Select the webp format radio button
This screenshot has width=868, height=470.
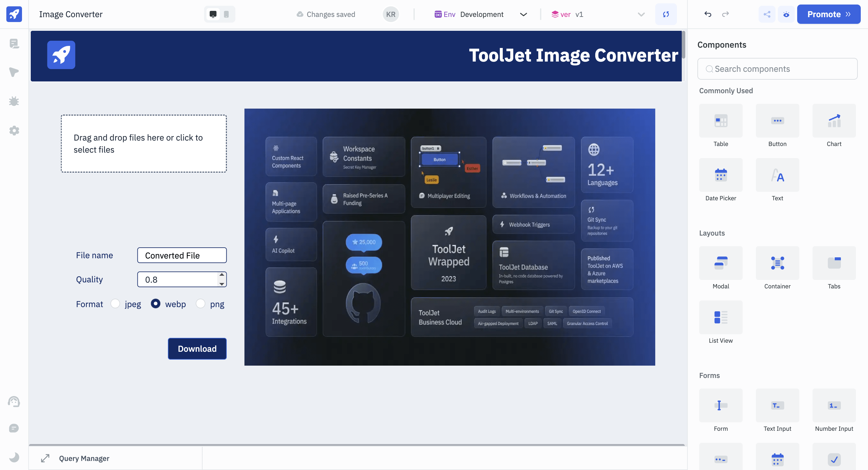point(155,304)
